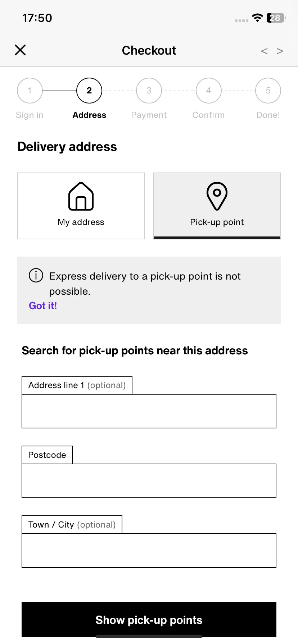Click the Show pick-up points button

click(x=149, y=620)
